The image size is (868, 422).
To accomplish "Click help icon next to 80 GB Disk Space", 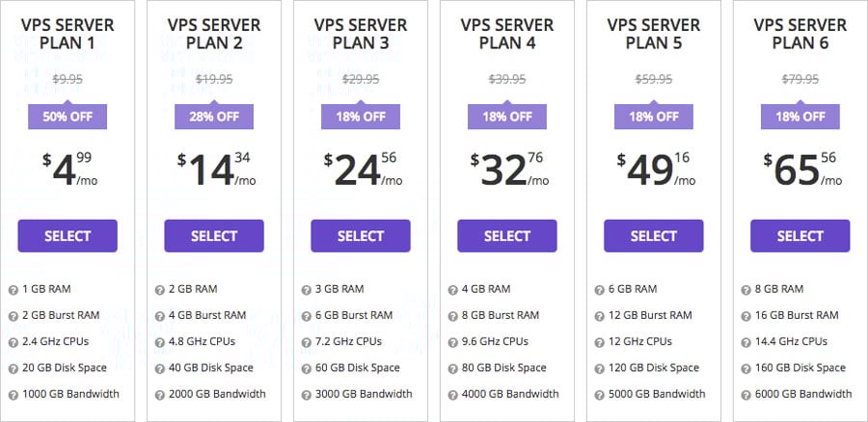I will click(453, 369).
